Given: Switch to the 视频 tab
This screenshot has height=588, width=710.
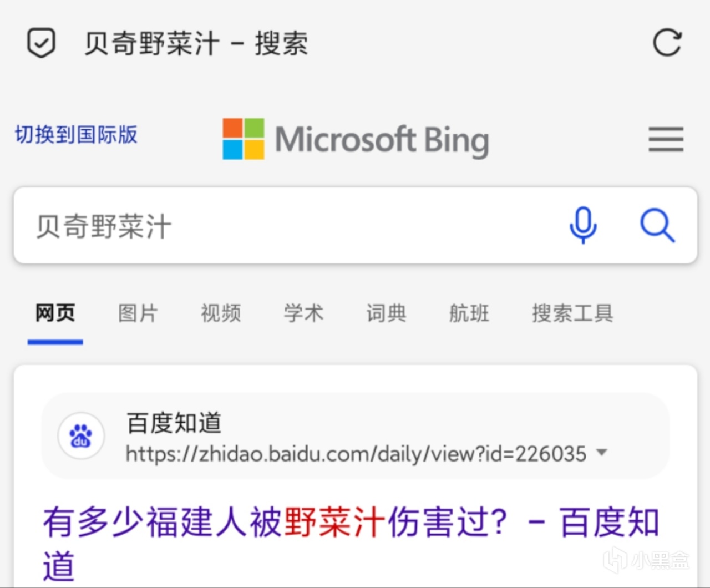Looking at the screenshot, I should coord(221,313).
